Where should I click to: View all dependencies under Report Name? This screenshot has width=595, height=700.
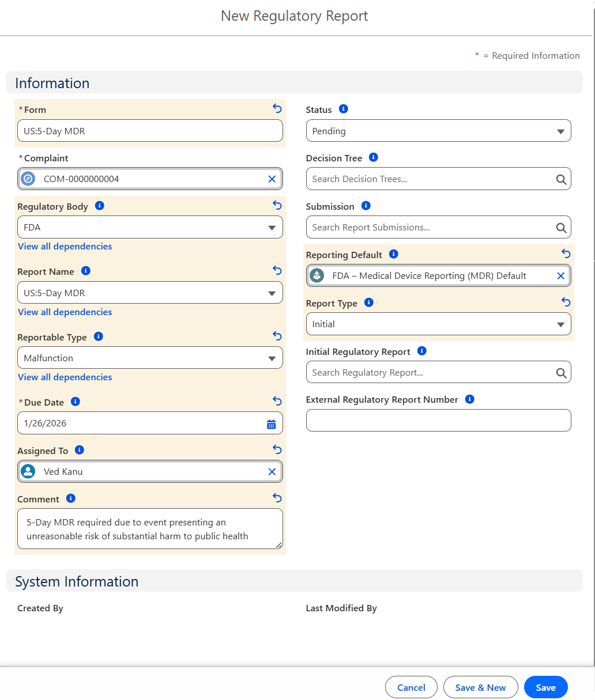tap(65, 312)
